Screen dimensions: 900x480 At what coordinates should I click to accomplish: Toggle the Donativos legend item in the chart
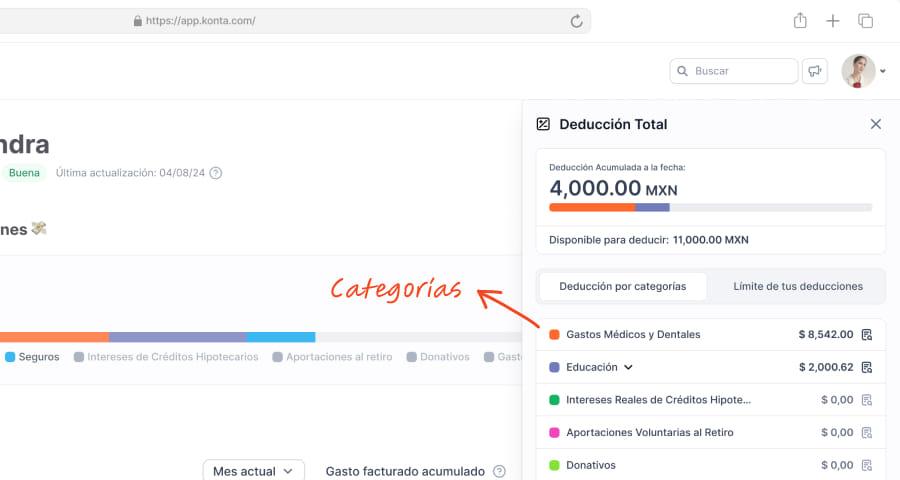pyautogui.click(x=438, y=357)
